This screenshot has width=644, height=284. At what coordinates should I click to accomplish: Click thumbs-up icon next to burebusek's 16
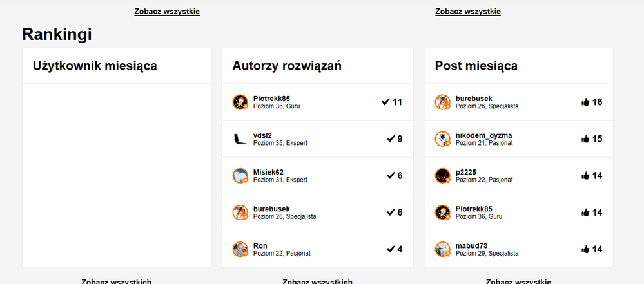click(585, 102)
